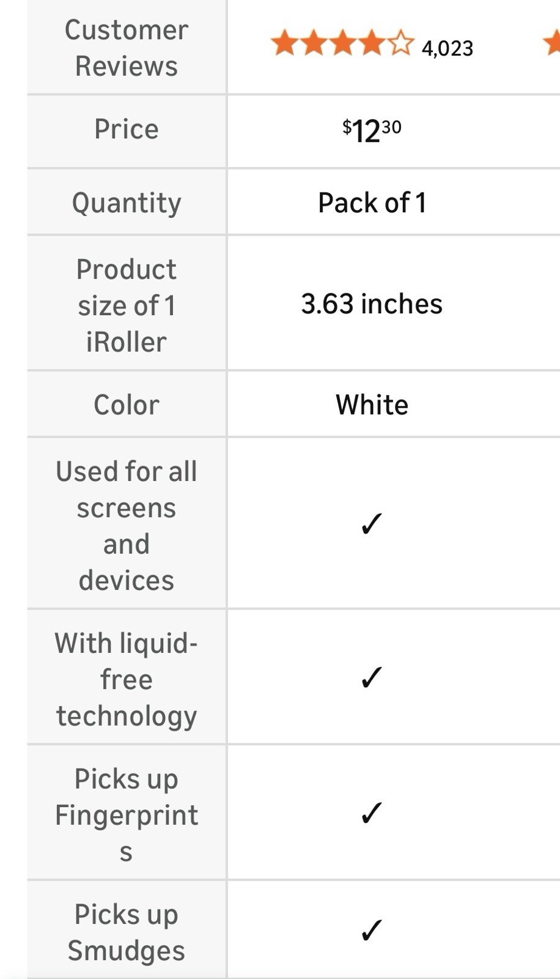Click the Picks up Smudges checkmark

[x=371, y=931]
